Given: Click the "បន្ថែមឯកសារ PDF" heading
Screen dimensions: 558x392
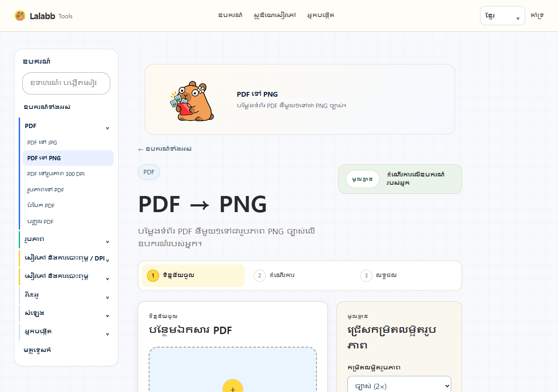Looking at the screenshot, I should point(191,330).
